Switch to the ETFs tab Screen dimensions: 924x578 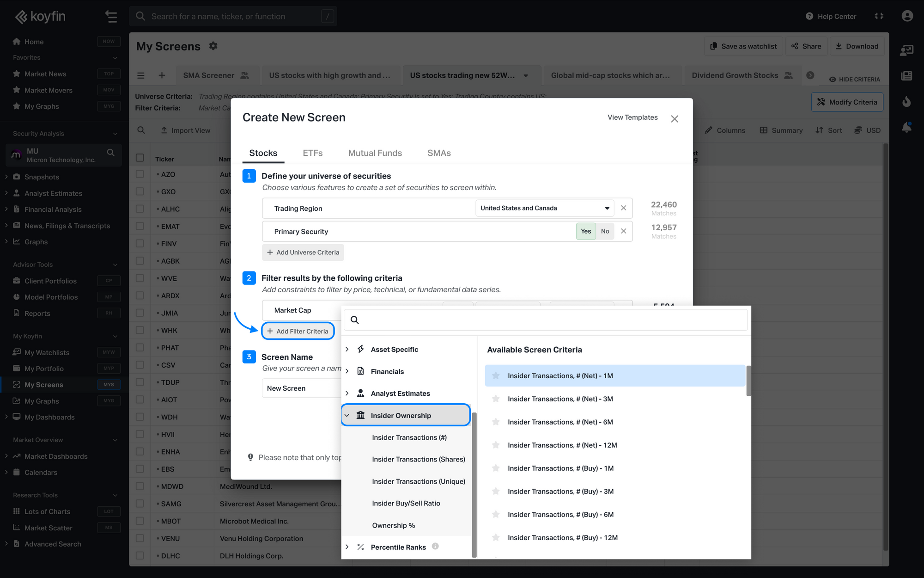click(313, 153)
